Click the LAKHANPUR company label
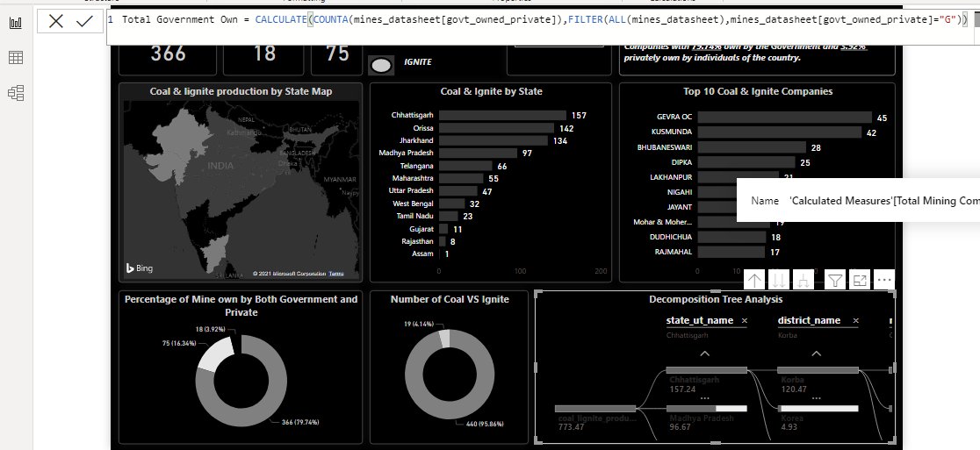Image resolution: width=980 pixels, height=450 pixels. click(x=671, y=177)
